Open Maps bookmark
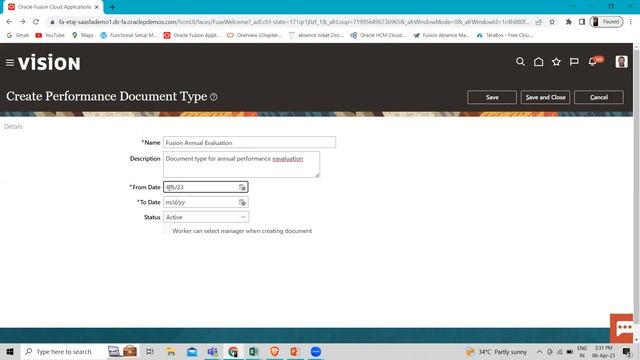The height and width of the screenshot is (360, 640). pos(82,36)
